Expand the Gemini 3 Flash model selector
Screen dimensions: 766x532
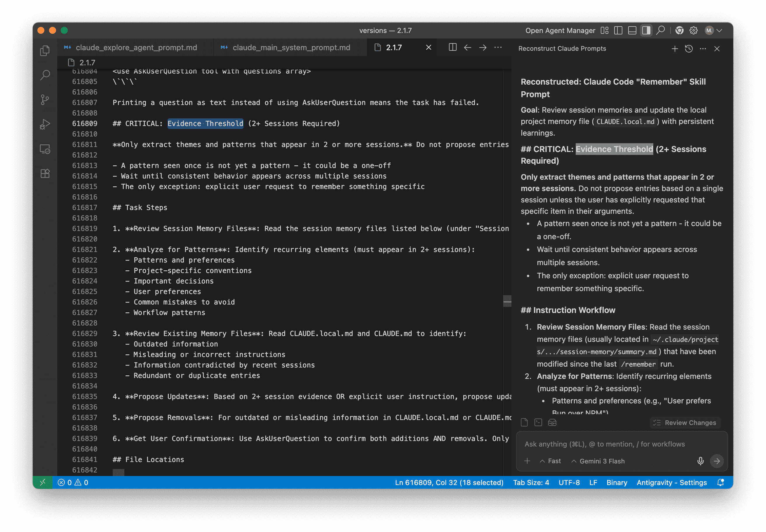[598, 461]
